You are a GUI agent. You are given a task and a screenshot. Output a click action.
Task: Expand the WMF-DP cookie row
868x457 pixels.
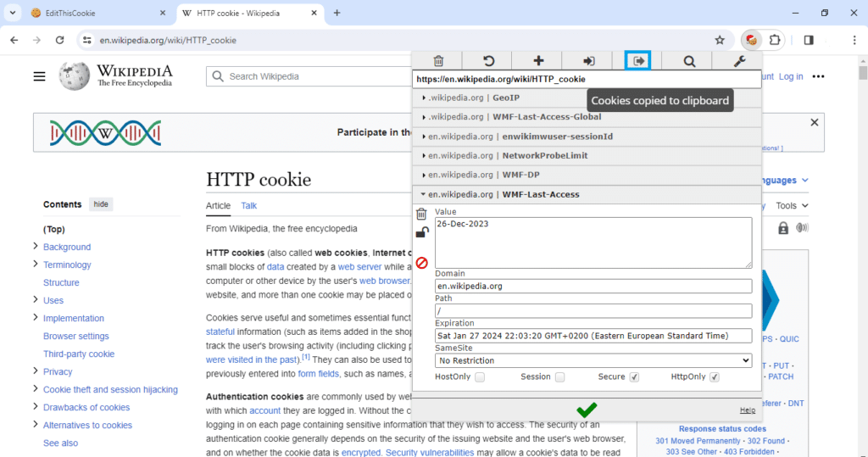(587, 175)
